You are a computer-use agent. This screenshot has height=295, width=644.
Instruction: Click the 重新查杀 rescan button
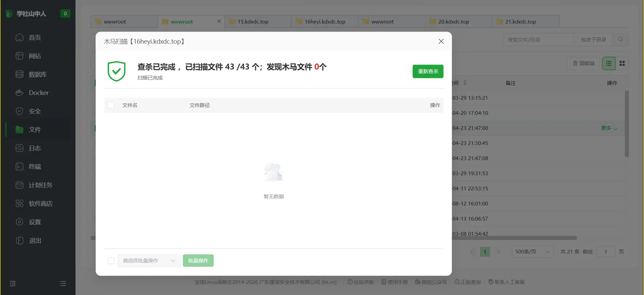[428, 71]
